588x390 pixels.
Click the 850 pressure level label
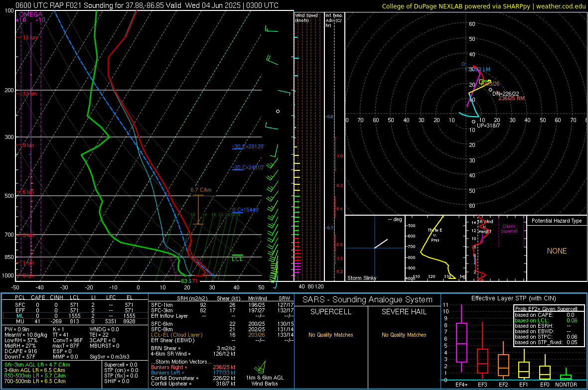[x=9, y=257]
